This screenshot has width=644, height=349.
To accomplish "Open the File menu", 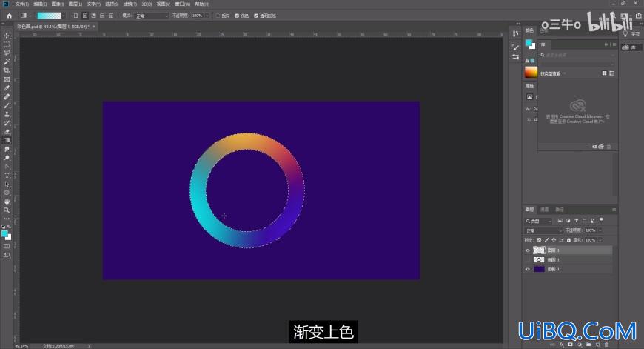I will point(21,4).
